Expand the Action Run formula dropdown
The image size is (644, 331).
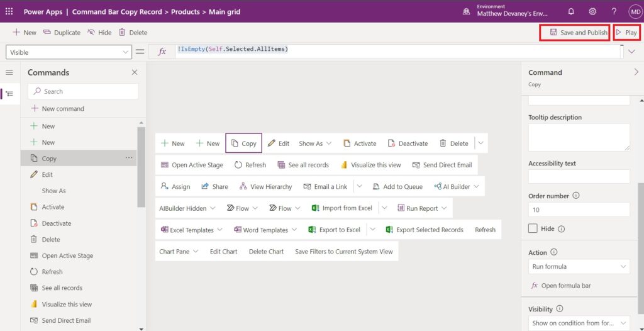coord(579,266)
